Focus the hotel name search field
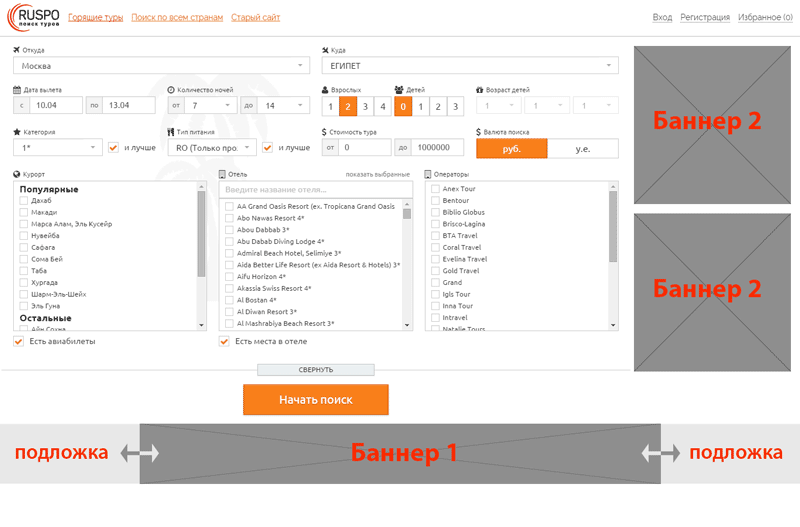 [315, 190]
